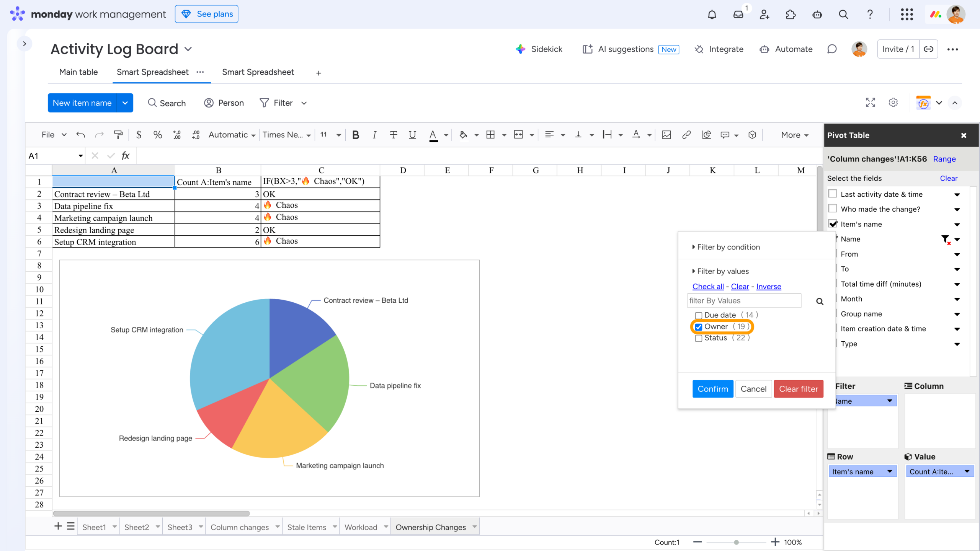Viewport: 980px width, 551px height.
Task: Click the Check all link
Action: pyautogui.click(x=708, y=287)
